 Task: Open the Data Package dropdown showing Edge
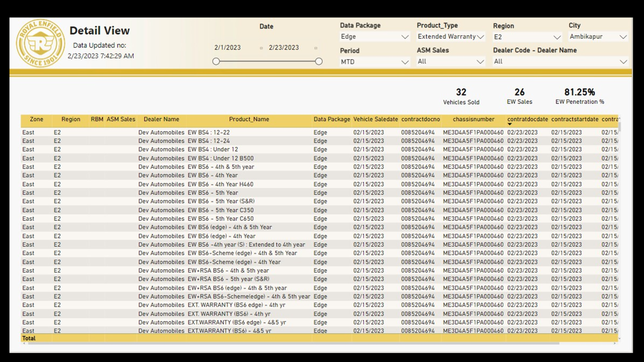tap(374, 37)
